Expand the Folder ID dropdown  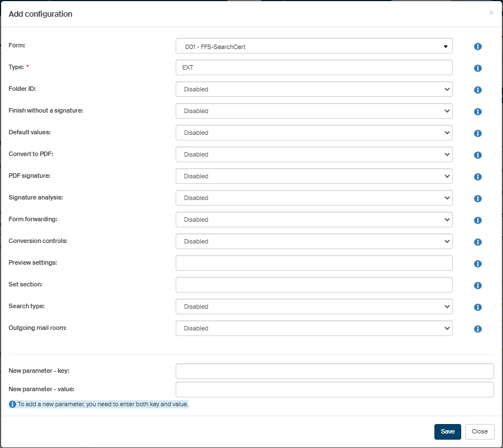pyautogui.click(x=313, y=89)
